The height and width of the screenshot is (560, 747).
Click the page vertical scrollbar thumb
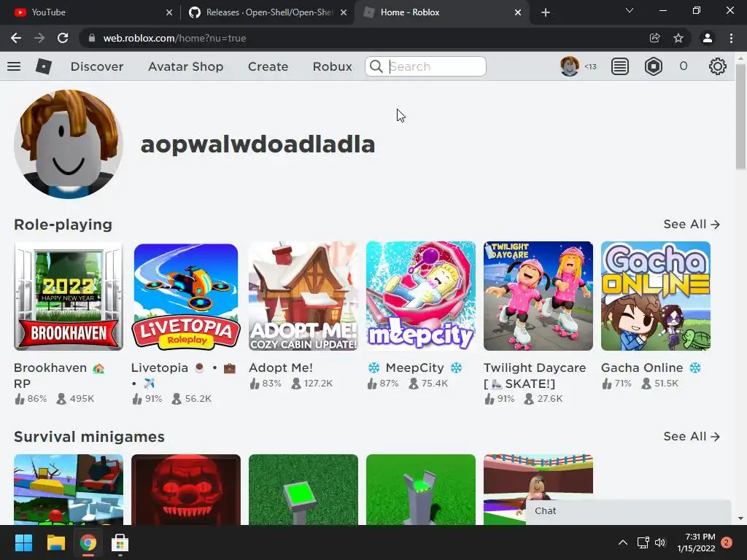(x=740, y=117)
